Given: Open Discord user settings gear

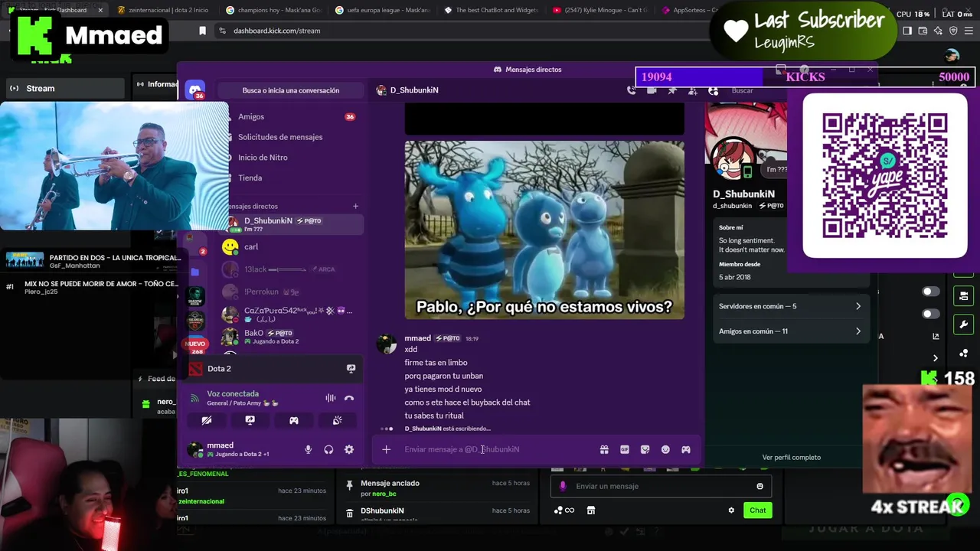Looking at the screenshot, I should 349,449.
